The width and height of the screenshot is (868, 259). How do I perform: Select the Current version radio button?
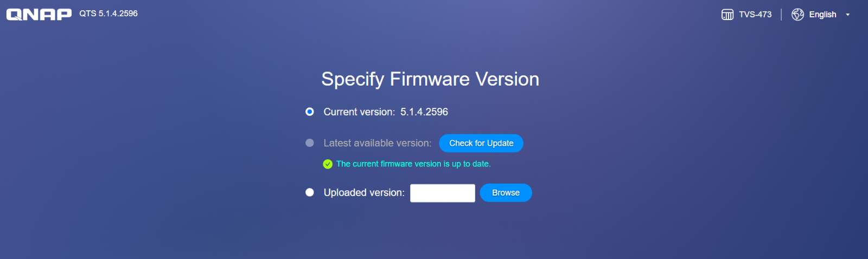[310, 112]
